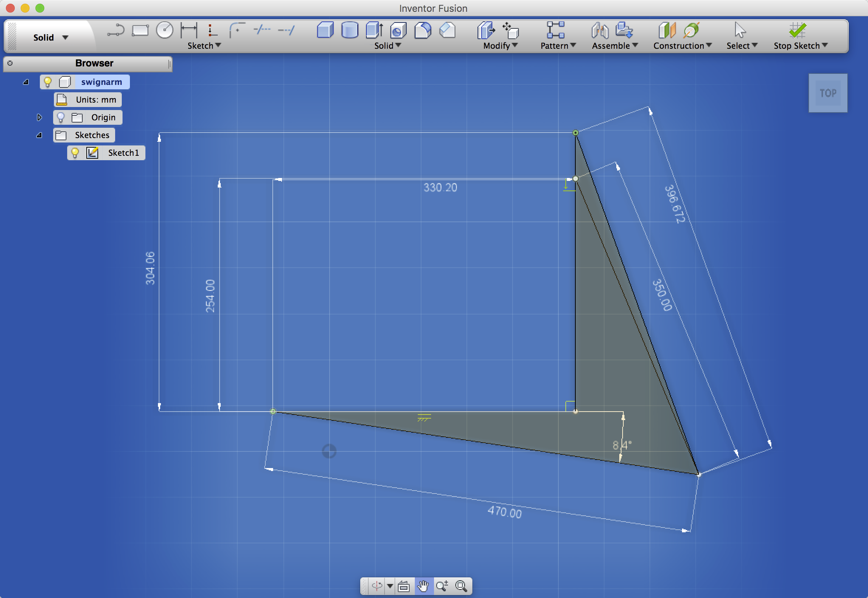Image resolution: width=868 pixels, height=598 pixels.
Task: Toggle visibility lightbulb for swignarm
Action: [48, 82]
